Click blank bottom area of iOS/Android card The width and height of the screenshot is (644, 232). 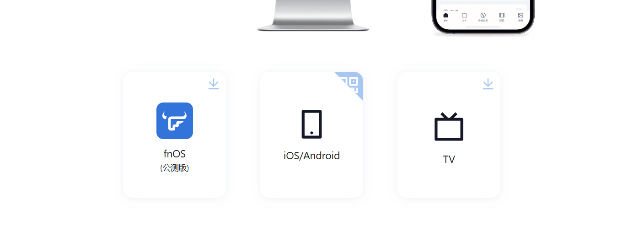[x=311, y=182]
